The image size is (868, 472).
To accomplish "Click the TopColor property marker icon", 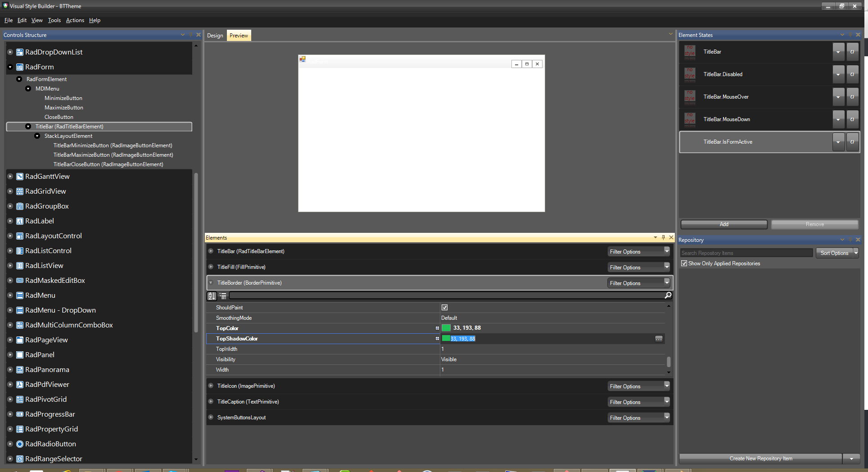I will (437, 328).
